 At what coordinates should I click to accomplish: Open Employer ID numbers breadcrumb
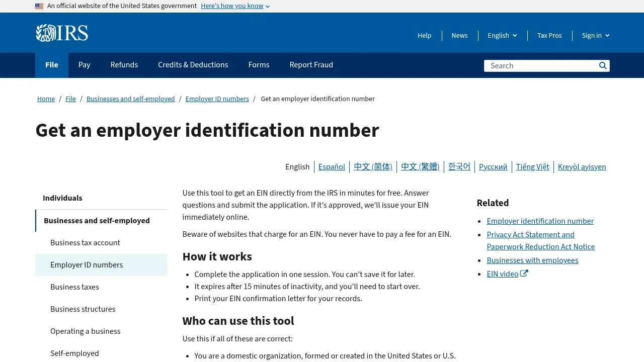[x=217, y=99]
